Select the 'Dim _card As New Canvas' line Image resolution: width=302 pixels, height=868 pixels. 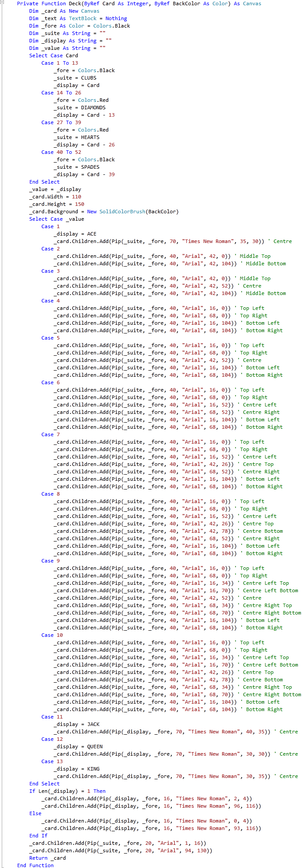64,11
